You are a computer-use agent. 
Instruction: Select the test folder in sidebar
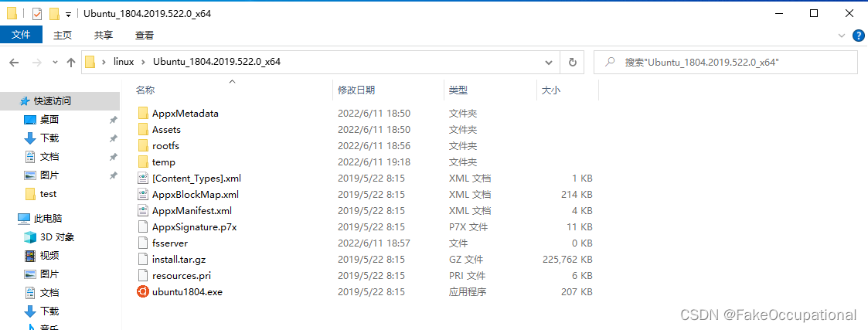pyautogui.click(x=48, y=194)
